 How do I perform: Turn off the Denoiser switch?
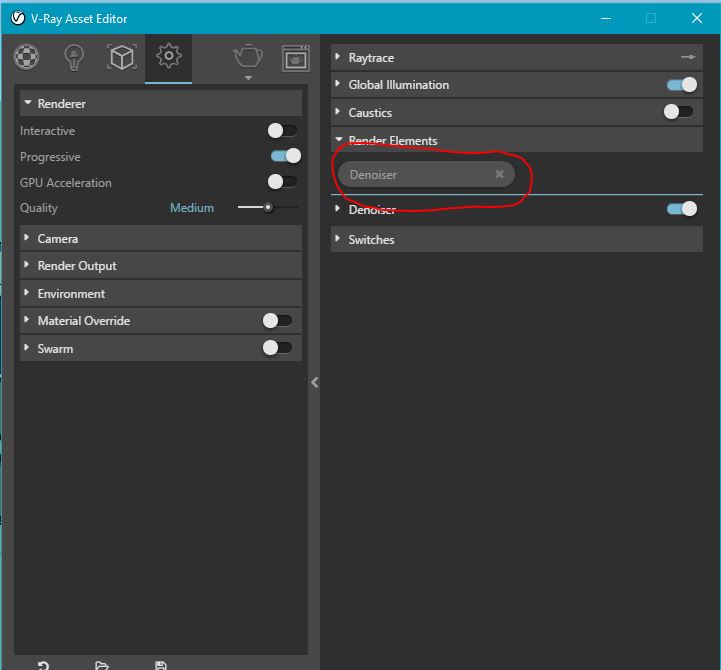click(682, 209)
